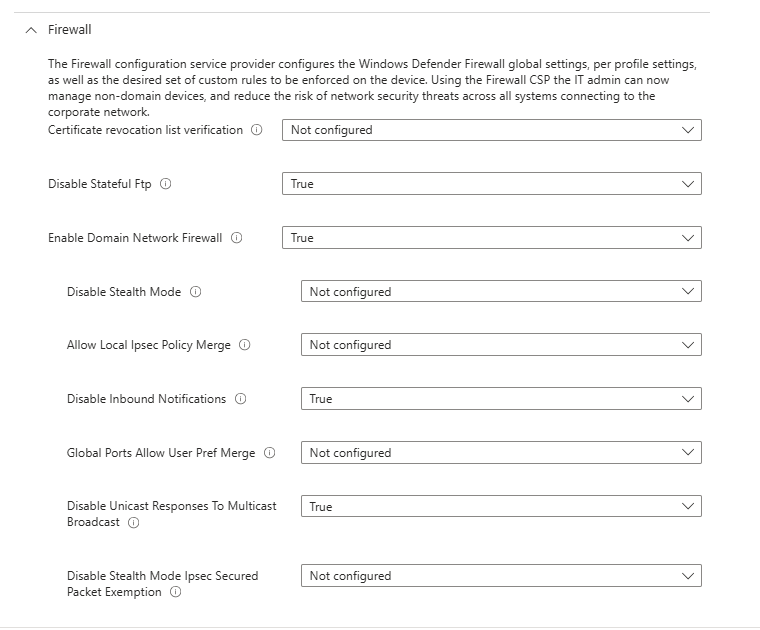Click the Global Ports Allow User Pref Merge label
The width and height of the screenshot is (760, 630).
click(x=160, y=453)
